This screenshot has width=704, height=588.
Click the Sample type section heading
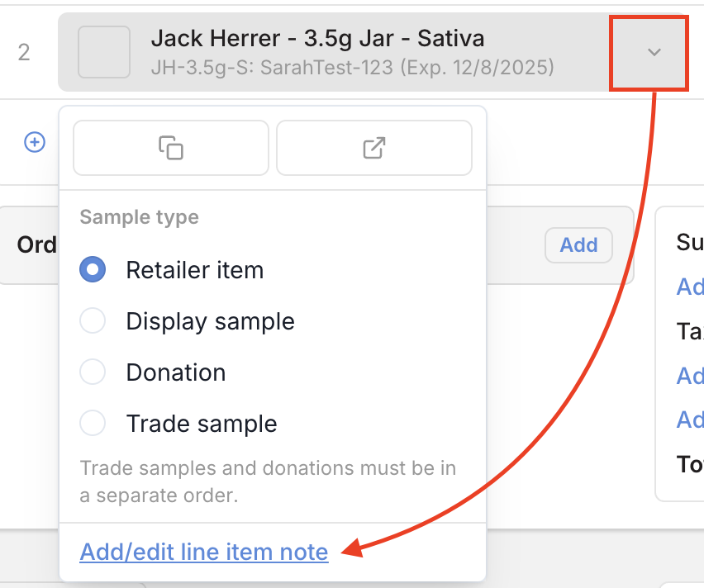(139, 218)
